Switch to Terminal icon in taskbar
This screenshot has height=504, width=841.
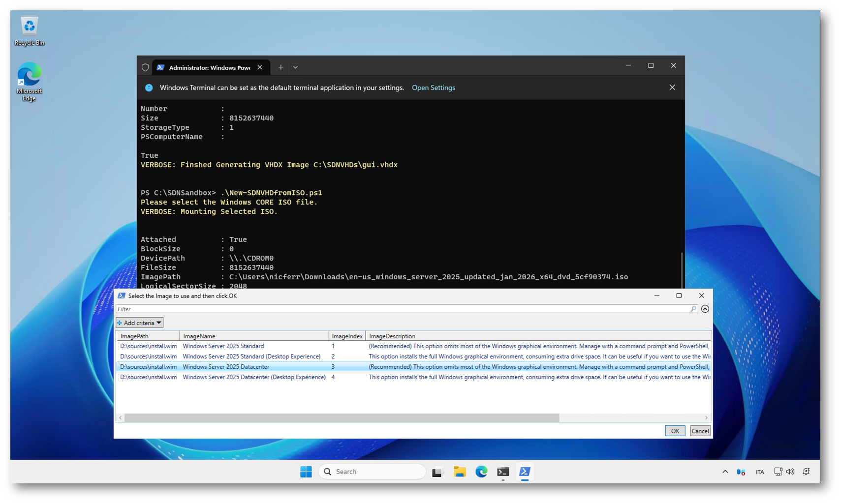(502, 472)
